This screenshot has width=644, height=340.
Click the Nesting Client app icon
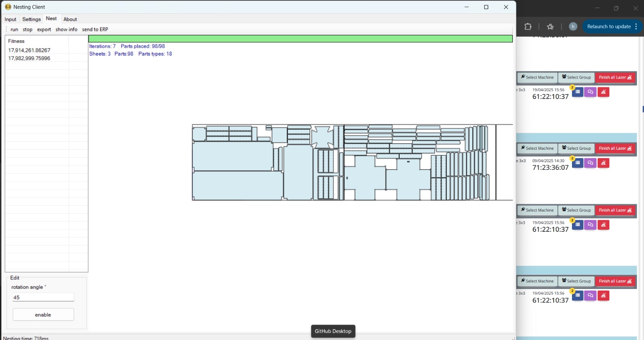[x=8, y=7]
